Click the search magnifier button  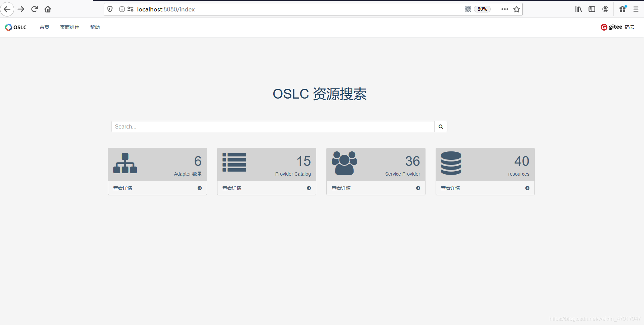[x=441, y=126]
